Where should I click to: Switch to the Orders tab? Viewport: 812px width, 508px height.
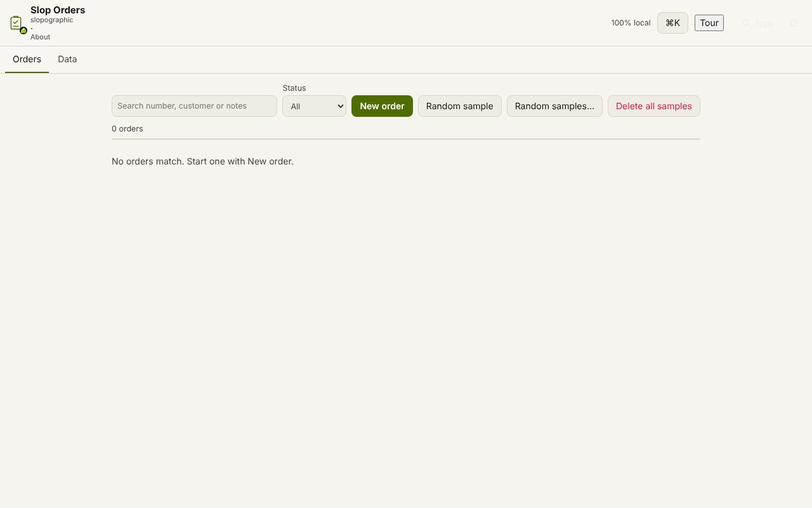(27, 59)
